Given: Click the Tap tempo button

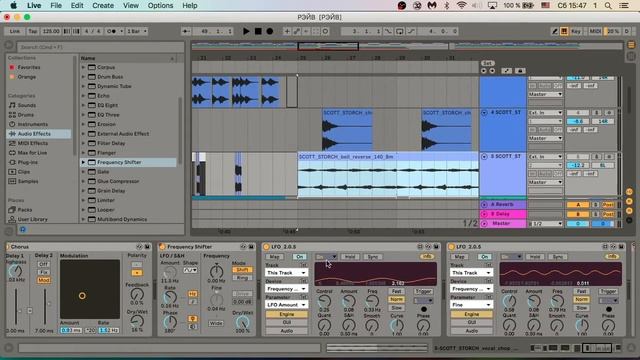Looking at the screenshot, I should click(x=33, y=31).
